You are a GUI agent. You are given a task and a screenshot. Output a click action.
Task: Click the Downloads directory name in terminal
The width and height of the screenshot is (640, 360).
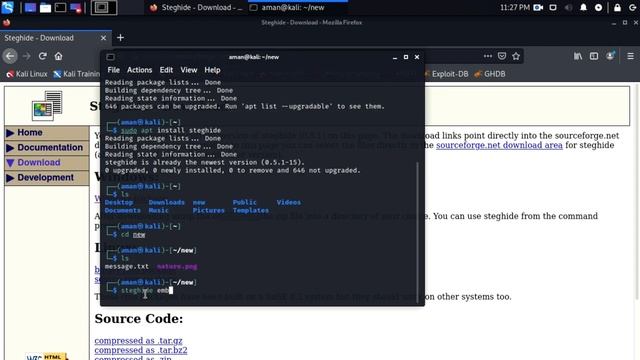coord(167,202)
